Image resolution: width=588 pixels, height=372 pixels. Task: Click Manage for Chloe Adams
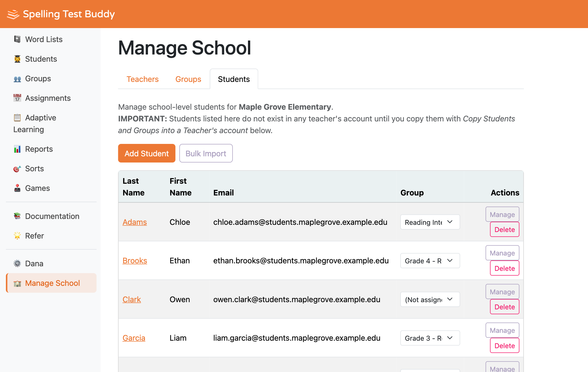coord(502,214)
